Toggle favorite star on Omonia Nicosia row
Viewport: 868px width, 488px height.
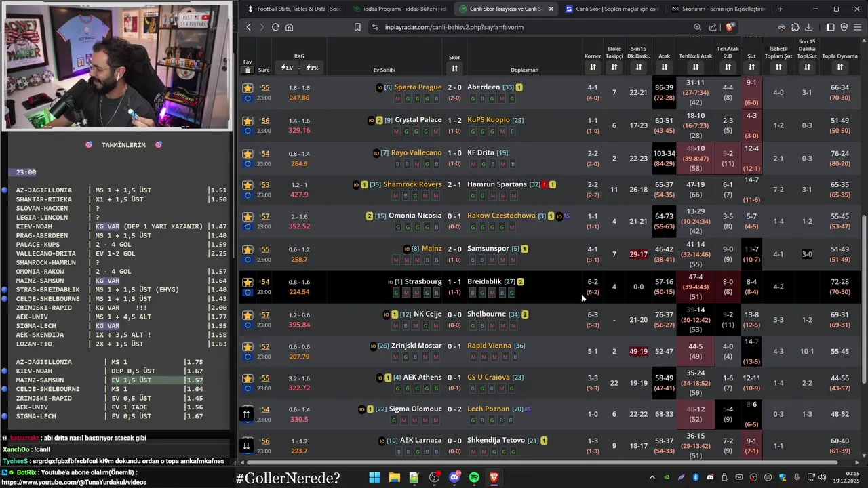248,217
